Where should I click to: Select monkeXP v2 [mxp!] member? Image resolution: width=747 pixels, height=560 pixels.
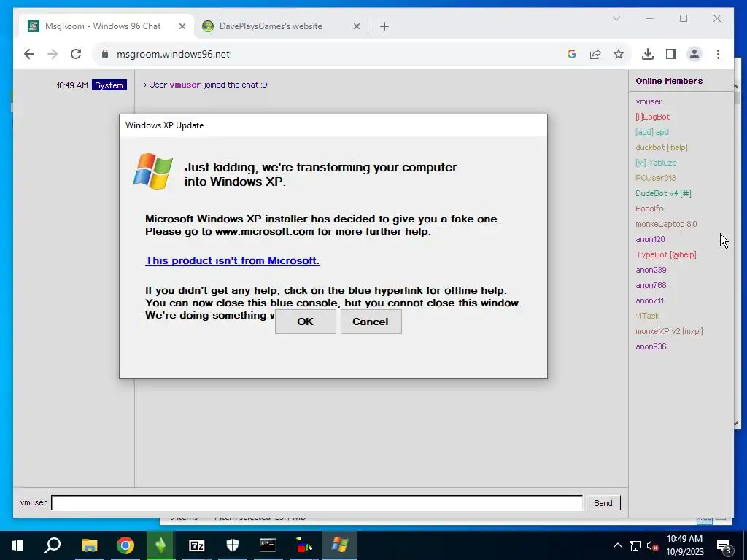[669, 331]
